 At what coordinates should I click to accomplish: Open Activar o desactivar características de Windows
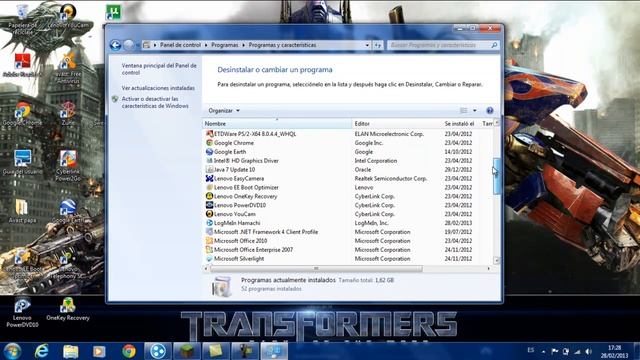tap(155, 102)
